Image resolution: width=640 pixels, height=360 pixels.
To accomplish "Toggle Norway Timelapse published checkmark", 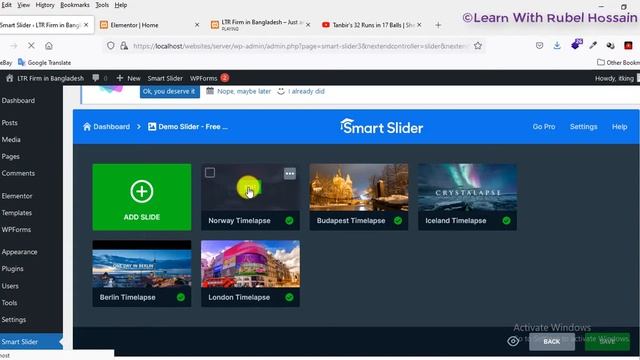I will click(289, 221).
